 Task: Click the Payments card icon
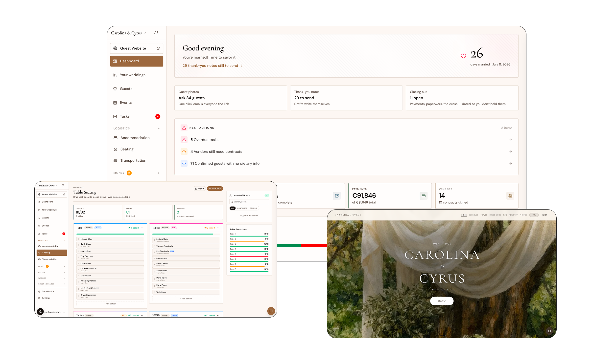point(424,196)
